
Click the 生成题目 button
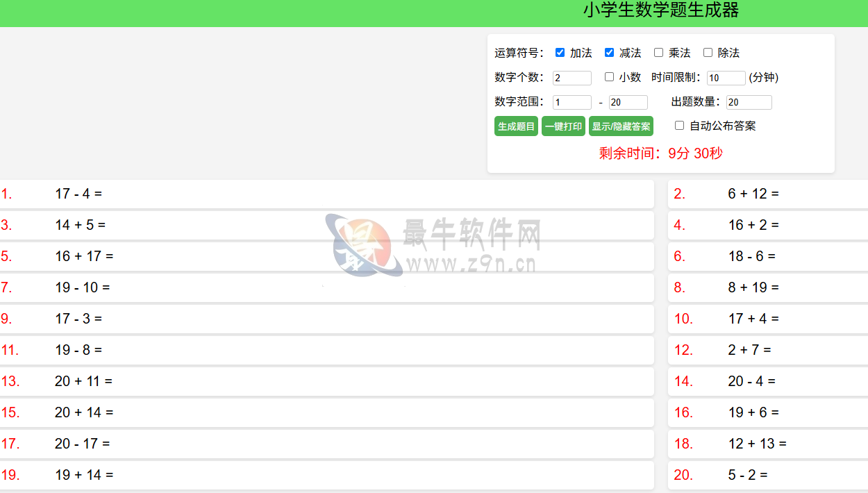click(x=516, y=126)
